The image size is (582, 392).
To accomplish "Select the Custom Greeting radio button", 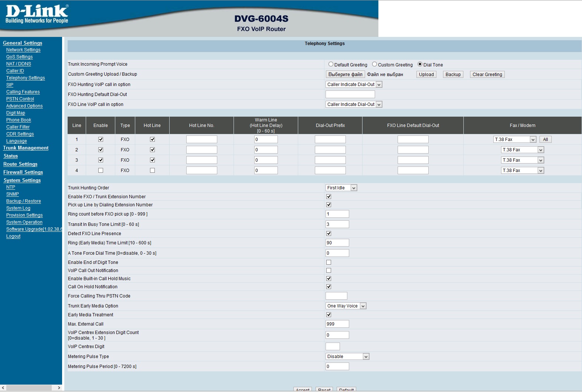I will (x=374, y=64).
